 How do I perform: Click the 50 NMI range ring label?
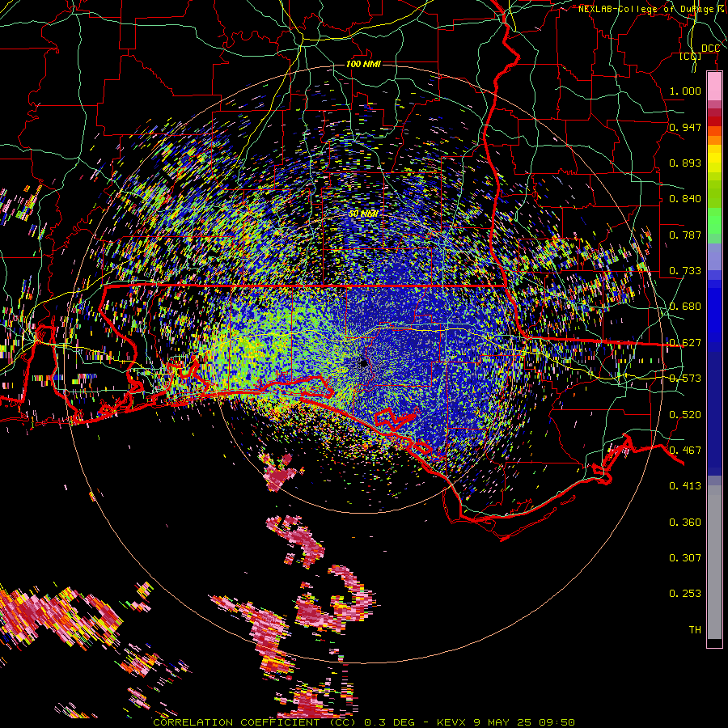click(x=363, y=214)
